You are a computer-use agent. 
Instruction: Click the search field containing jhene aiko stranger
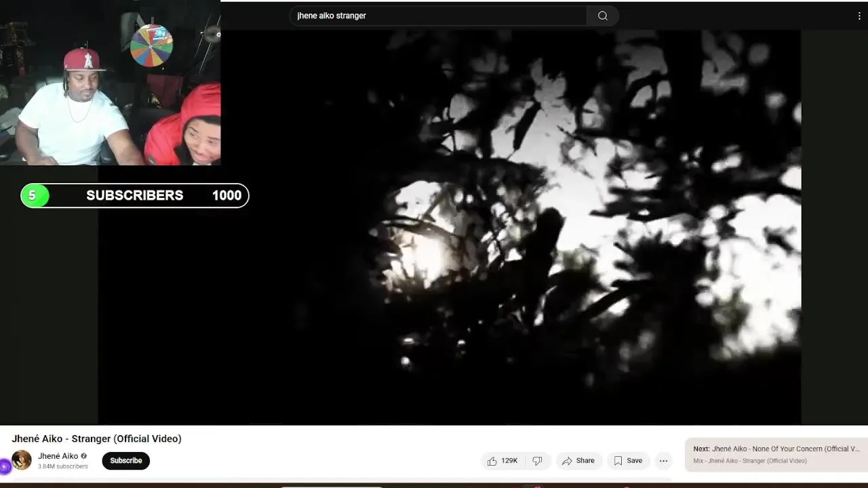[438, 16]
